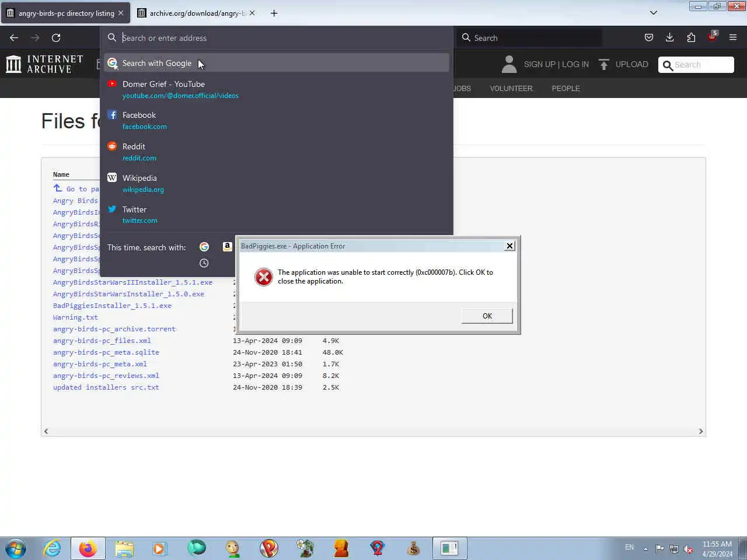The height and width of the screenshot is (560, 747).
Task: Search this time with the Google icon
Action: pyautogui.click(x=204, y=247)
